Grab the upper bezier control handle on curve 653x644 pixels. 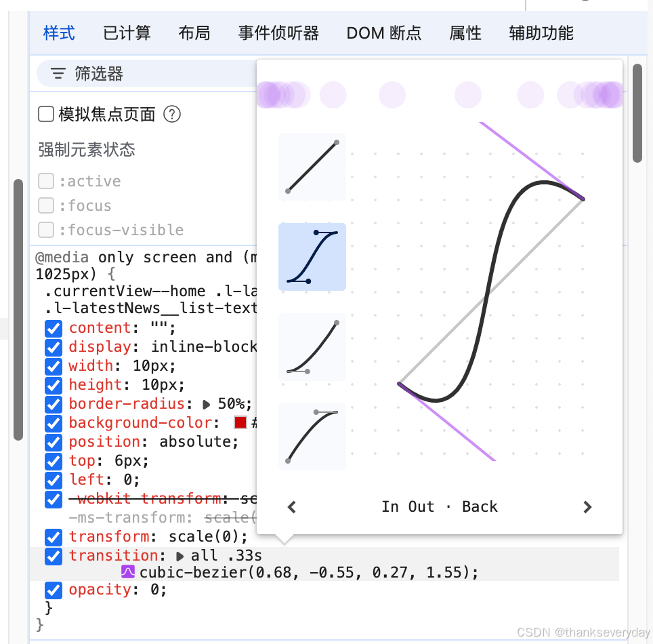click(483, 124)
